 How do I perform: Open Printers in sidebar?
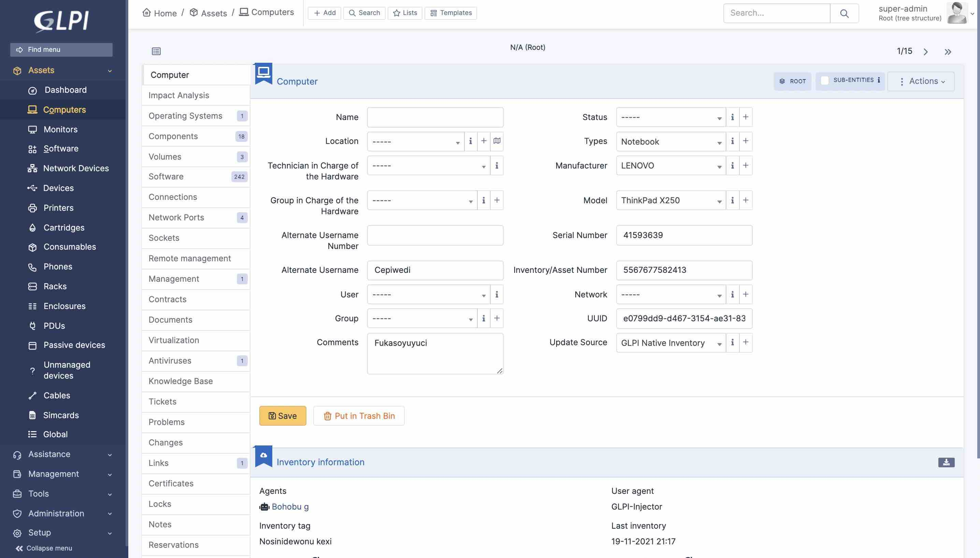[x=59, y=208]
